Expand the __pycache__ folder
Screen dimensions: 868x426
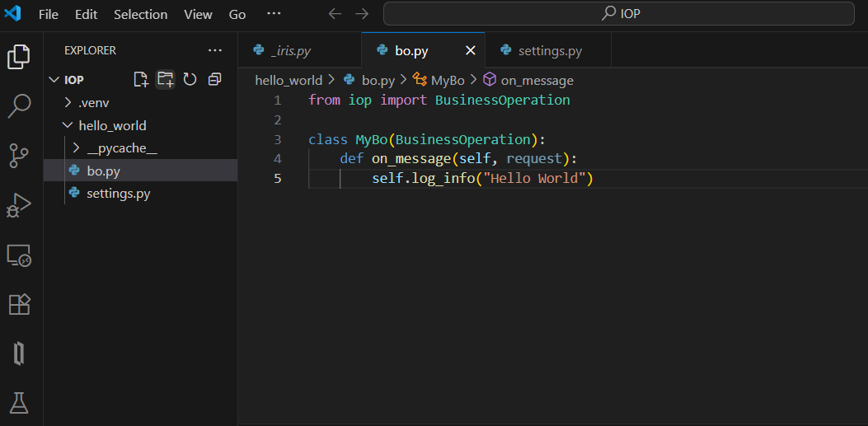(x=121, y=148)
